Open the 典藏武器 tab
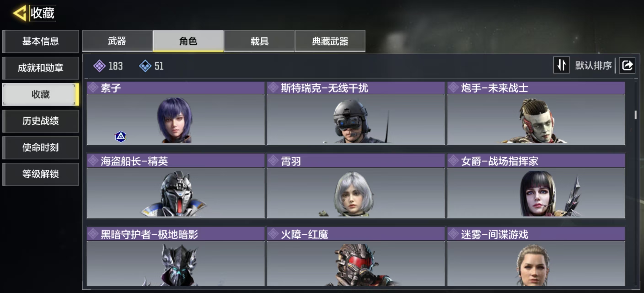Screen dimensions: 644x293 (x=330, y=41)
